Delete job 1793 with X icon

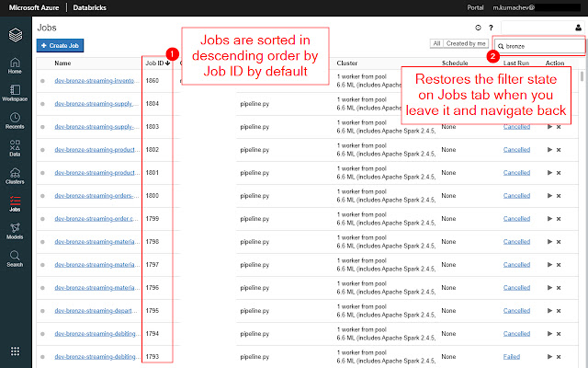[559, 357]
